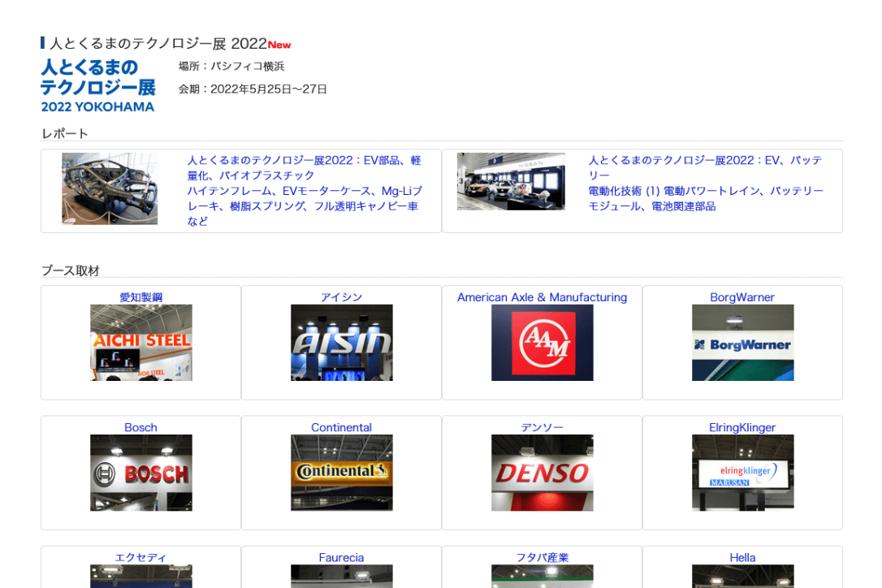Image resolution: width=882 pixels, height=588 pixels.
Task: Click the BOSCH booth photo
Action: click(x=141, y=473)
